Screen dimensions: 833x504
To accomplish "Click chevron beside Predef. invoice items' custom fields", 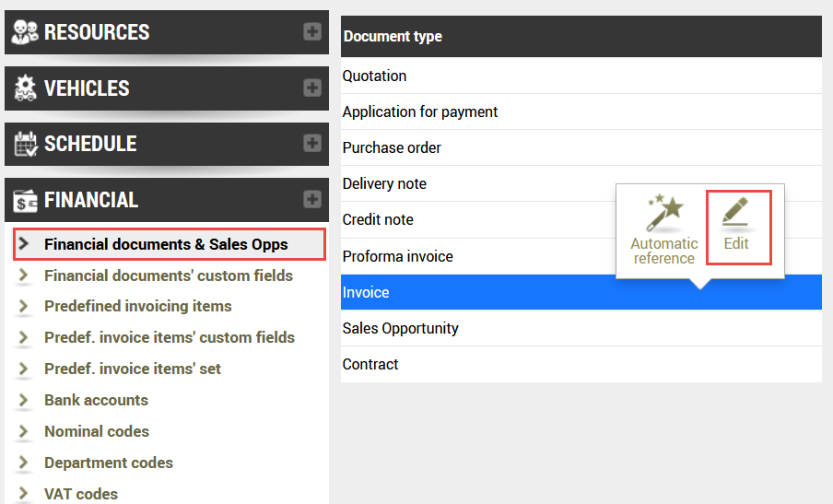I will pos(23,337).
